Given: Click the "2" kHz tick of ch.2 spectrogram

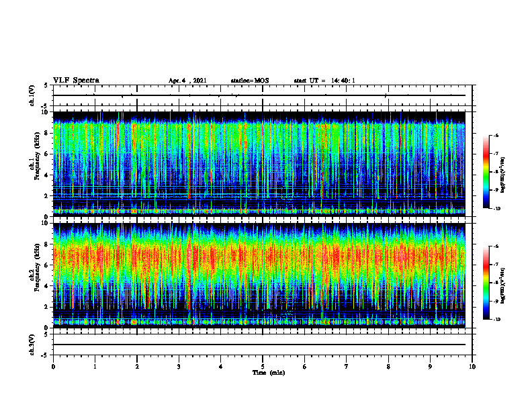Looking at the screenshot, I should [x=47, y=307].
